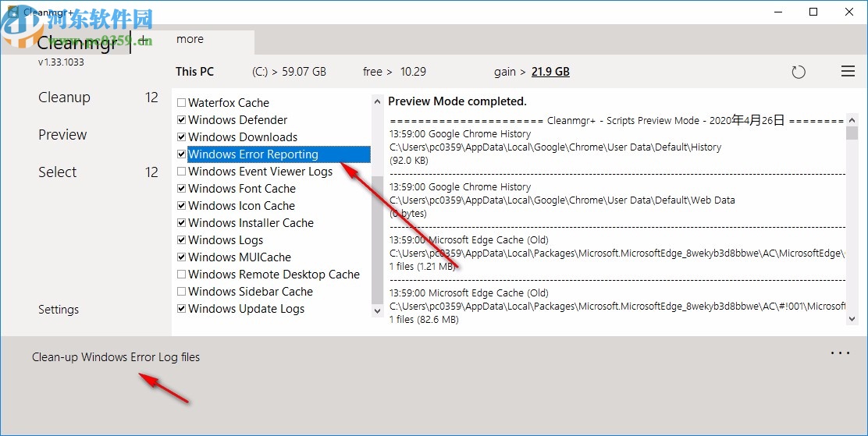Open the hamburger menu icon
The image size is (868, 436).
[x=848, y=72]
